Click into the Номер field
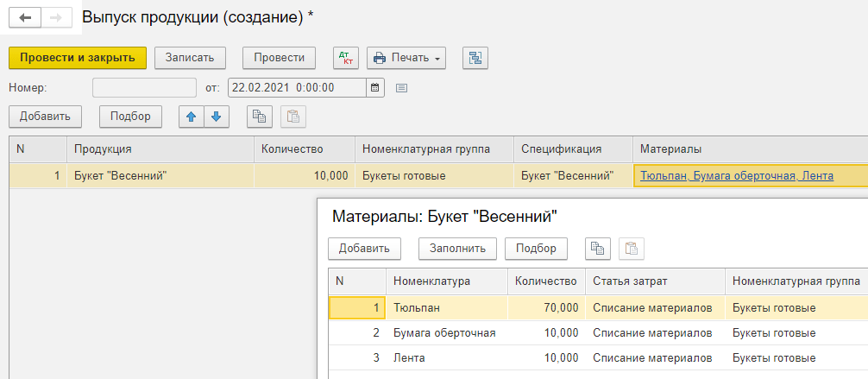 point(144,87)
